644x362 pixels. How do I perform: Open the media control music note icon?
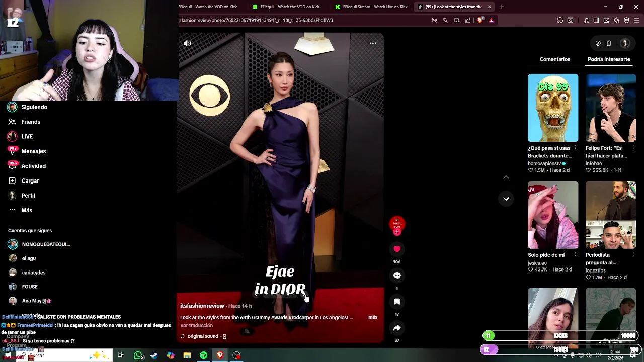(586, 20)
